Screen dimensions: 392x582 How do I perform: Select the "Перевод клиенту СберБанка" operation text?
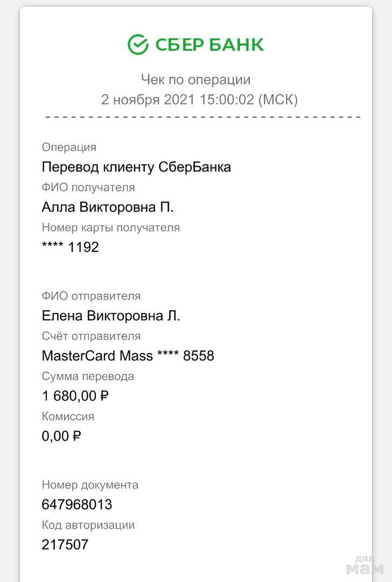pos(136,167)
